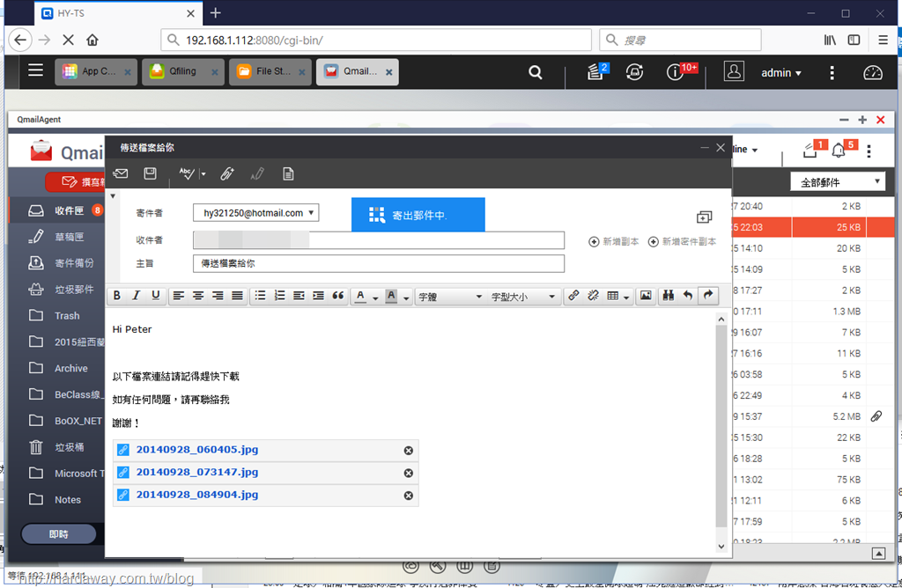Attach a file with paperclip icon

click(227, 173)
